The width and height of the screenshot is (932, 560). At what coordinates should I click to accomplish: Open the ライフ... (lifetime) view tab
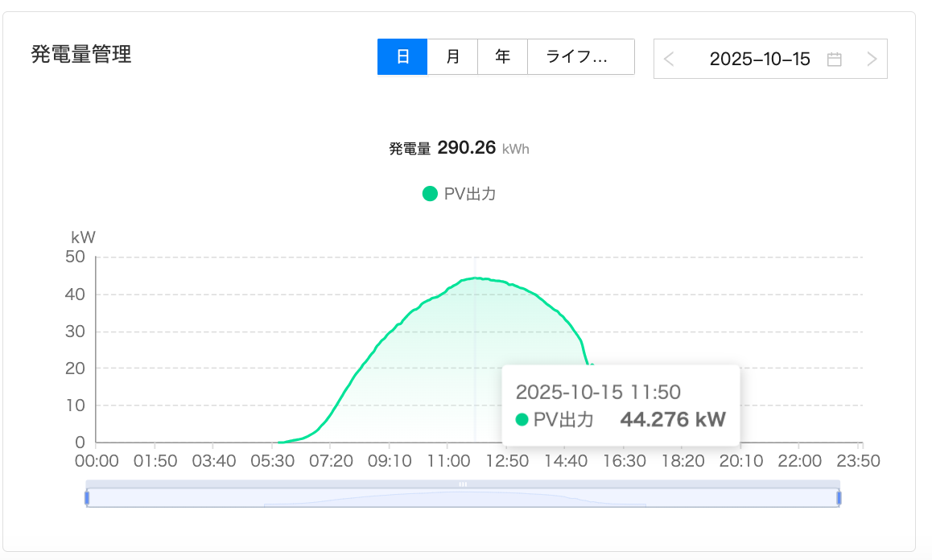click(580, 57)
